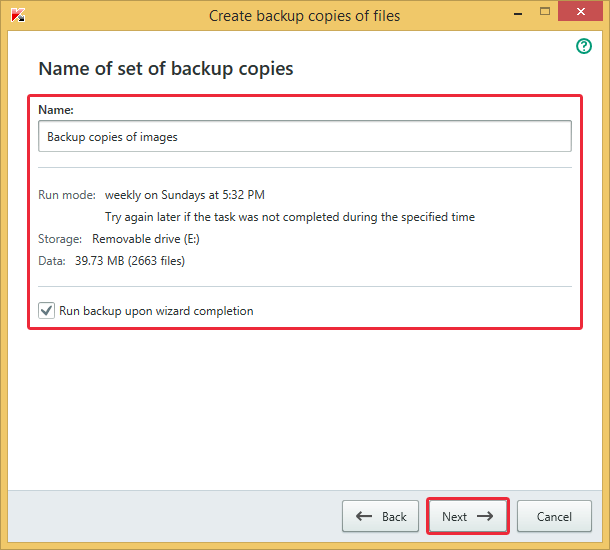Go to the next wizard step
This screenshot has width=610, height=550.
tap(468, 516)
